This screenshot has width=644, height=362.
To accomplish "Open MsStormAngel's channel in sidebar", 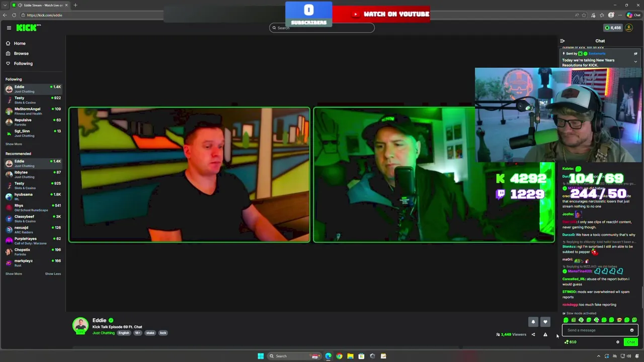I will 33,111.
